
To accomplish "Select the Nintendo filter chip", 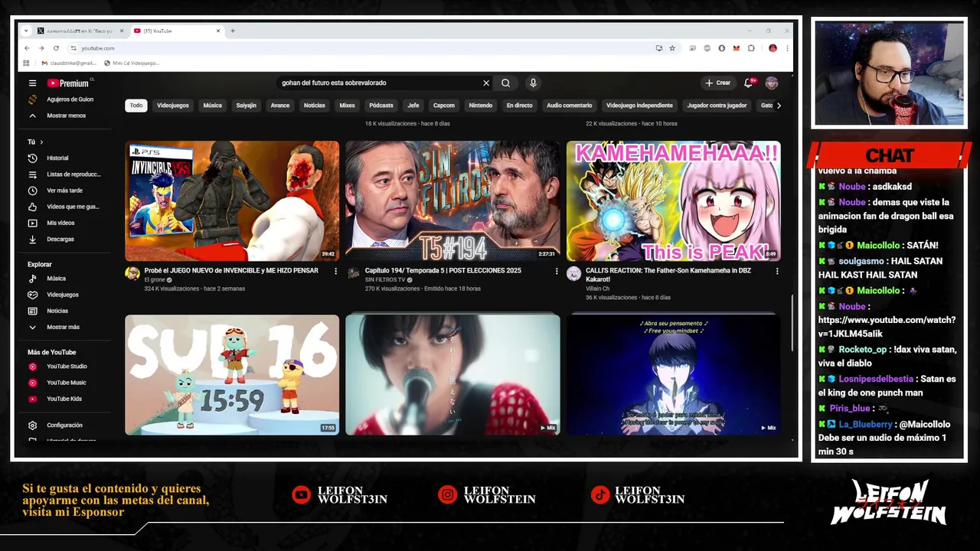I will (481, 106).
